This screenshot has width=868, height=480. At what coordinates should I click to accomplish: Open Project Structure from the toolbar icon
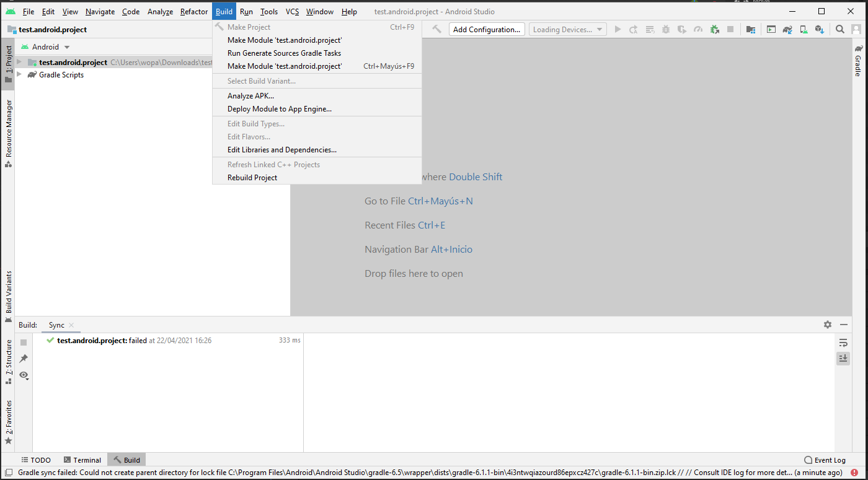click(751, 29)
